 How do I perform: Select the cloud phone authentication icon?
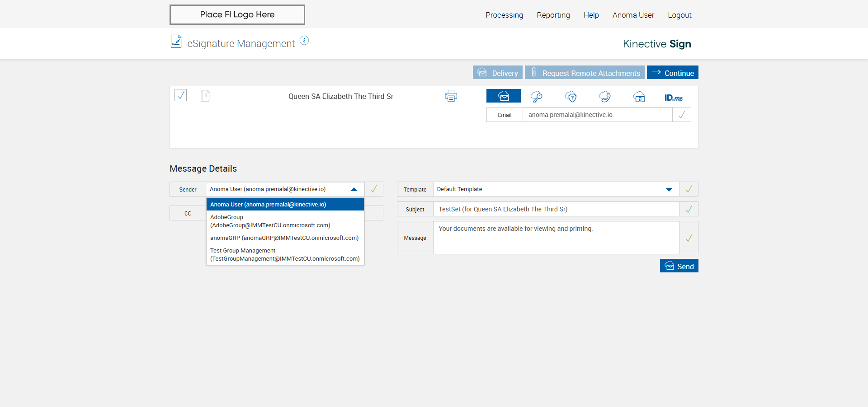click(605, 97)
